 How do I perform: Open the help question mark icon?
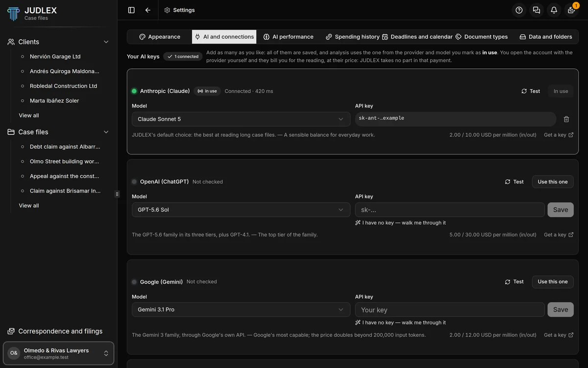click(x=519, y=10)
